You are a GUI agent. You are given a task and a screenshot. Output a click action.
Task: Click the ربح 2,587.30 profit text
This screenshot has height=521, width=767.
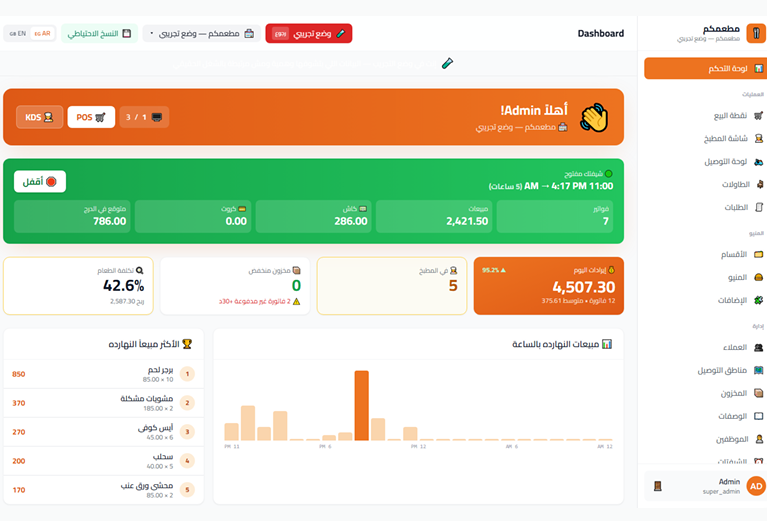pos(127,301)
